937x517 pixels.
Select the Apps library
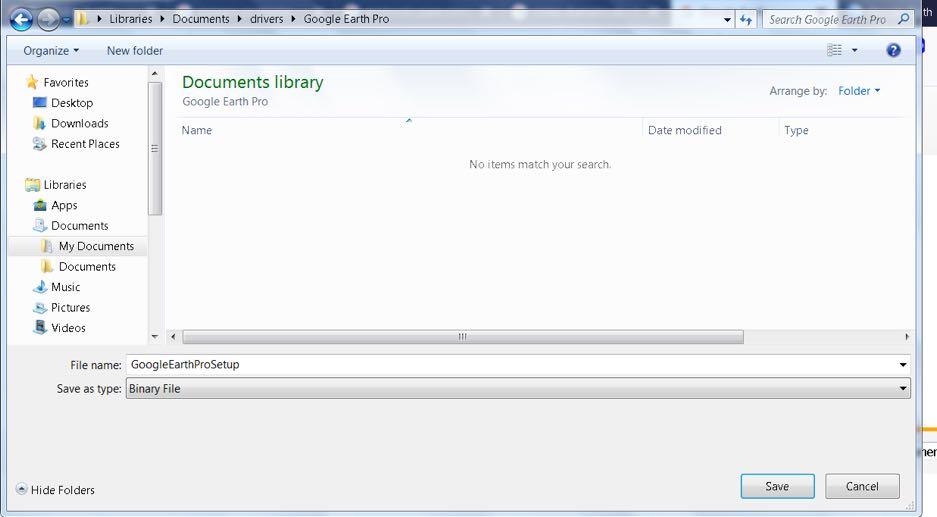pyautogui.click(x=64, y=205)
